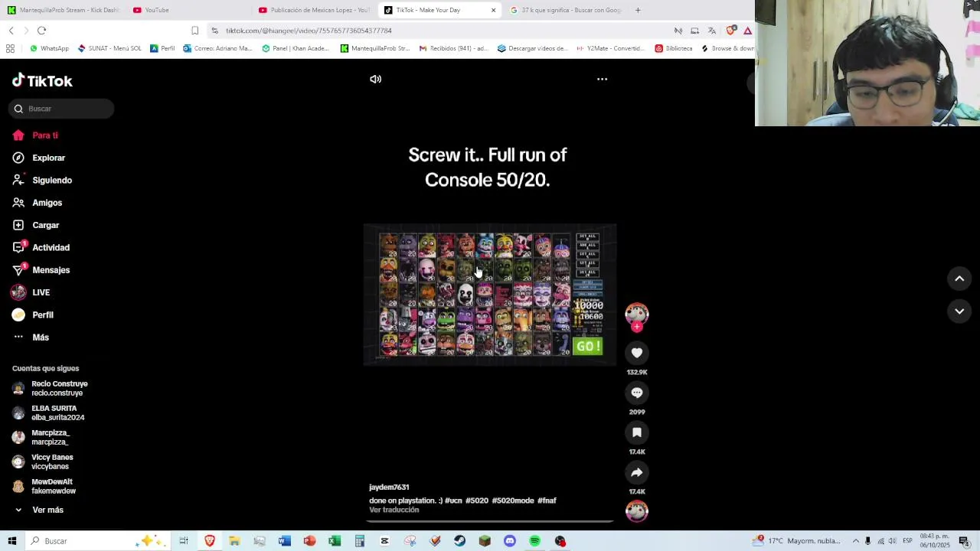The image size is (980, 551).
Task: Go to the previous video using up chevron
Action: (x=959, y=279)
